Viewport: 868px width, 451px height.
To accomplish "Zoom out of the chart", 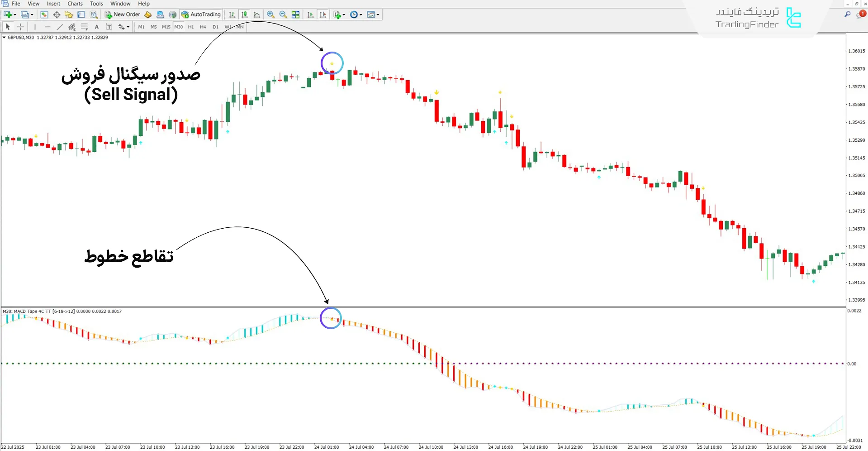I will (x=283, y=14).
